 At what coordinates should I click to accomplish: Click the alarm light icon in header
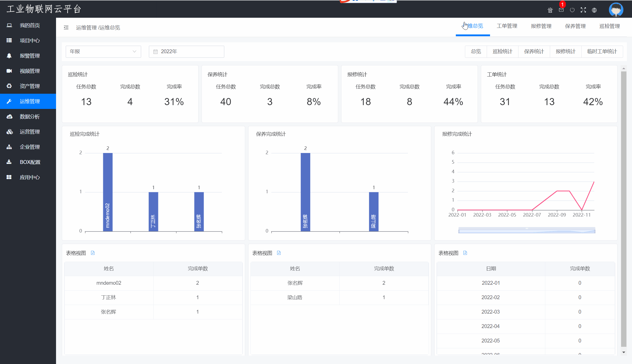550,10
